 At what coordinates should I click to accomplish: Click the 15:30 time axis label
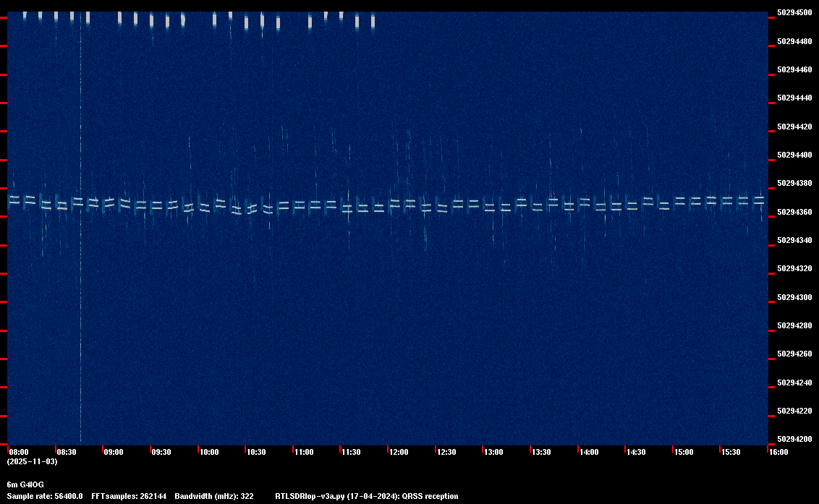pos(730,452)
